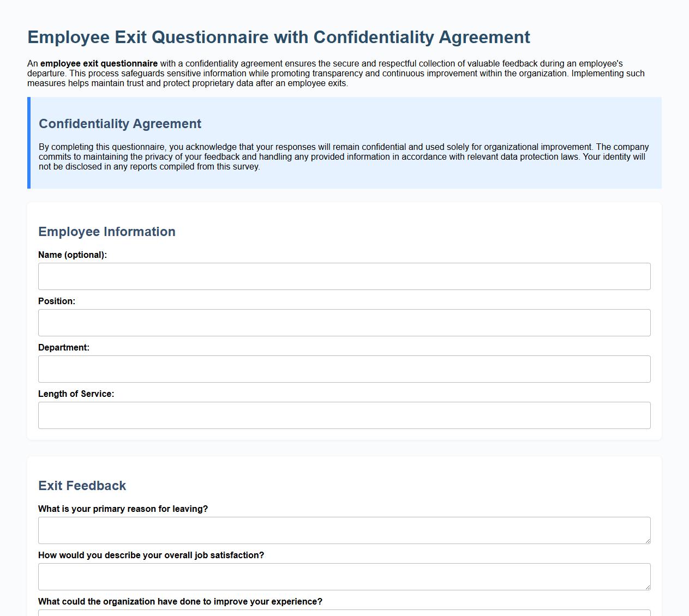
Task: Click the Exit Feedback section heading
Action: [x=82, y=485]
